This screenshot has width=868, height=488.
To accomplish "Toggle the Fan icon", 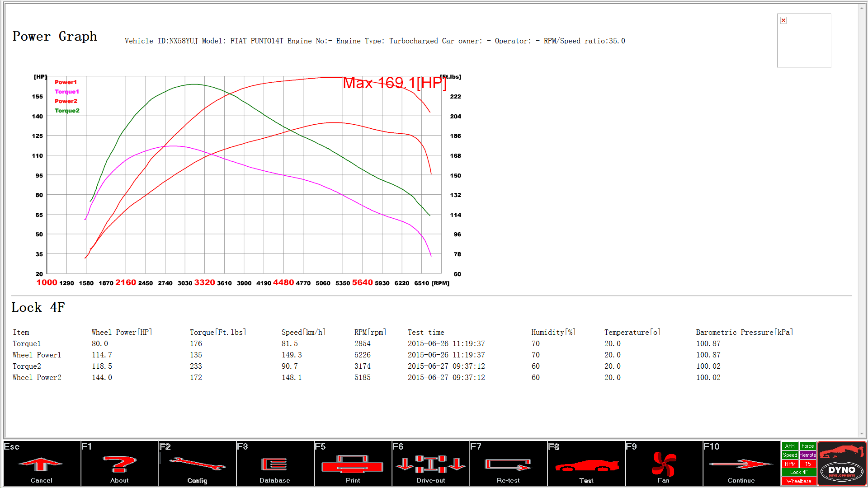I will pos(664,464).
